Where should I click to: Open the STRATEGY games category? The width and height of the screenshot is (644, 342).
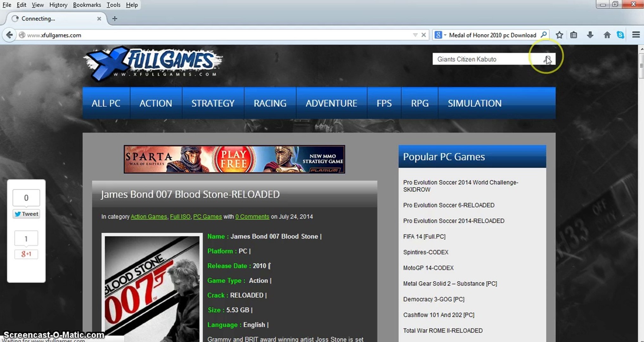coord(213,103)
